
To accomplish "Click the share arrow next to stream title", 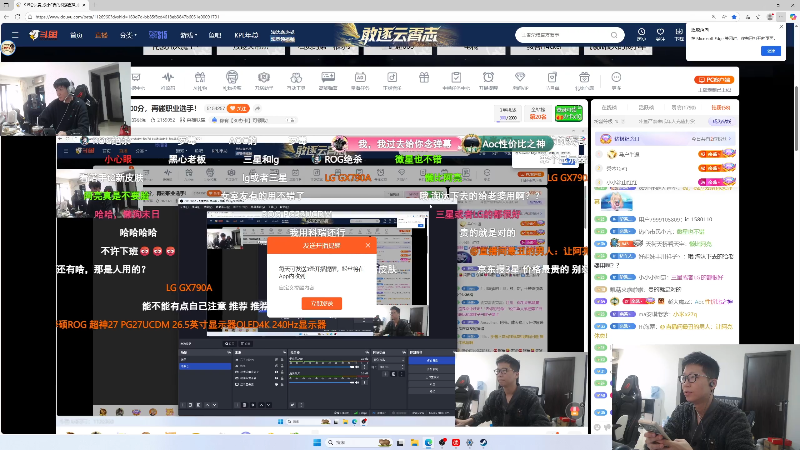I will click(258, 108).
